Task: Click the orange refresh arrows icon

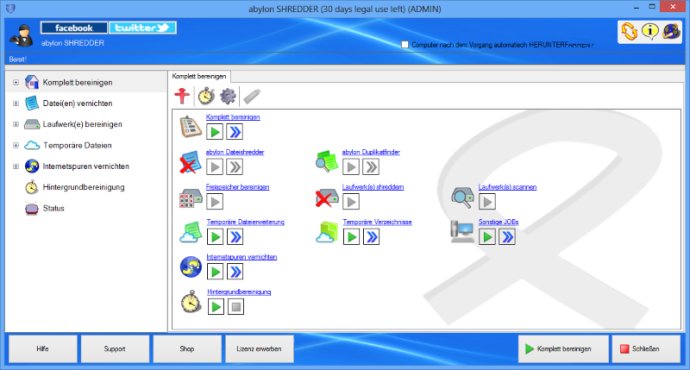Action: click(x=629, y=31)
